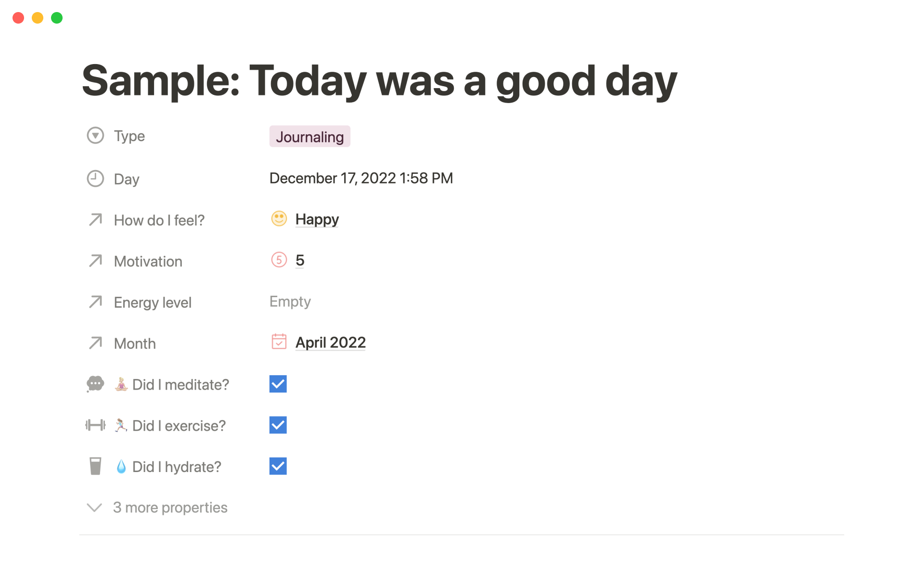Click the page title to edit it
The image size is (924, 578).
pyautogui.click(x=379, y=81)
